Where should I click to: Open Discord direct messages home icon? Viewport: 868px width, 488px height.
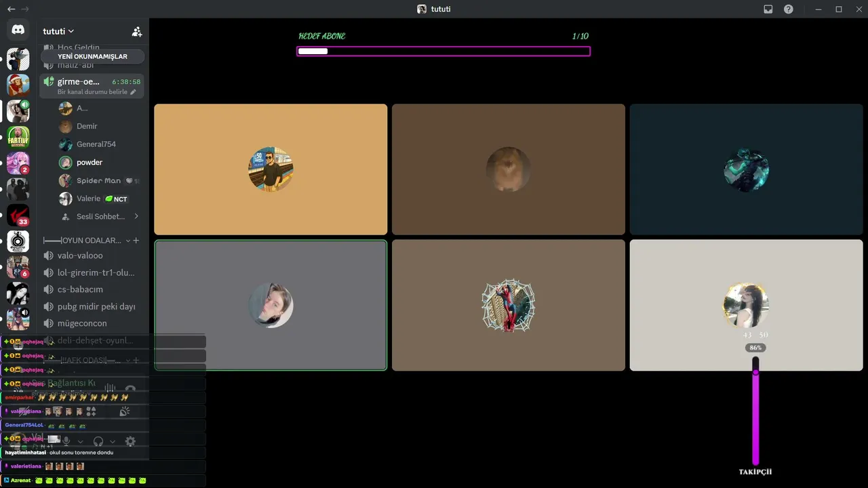pyautogui.click(x=18, y=30)
